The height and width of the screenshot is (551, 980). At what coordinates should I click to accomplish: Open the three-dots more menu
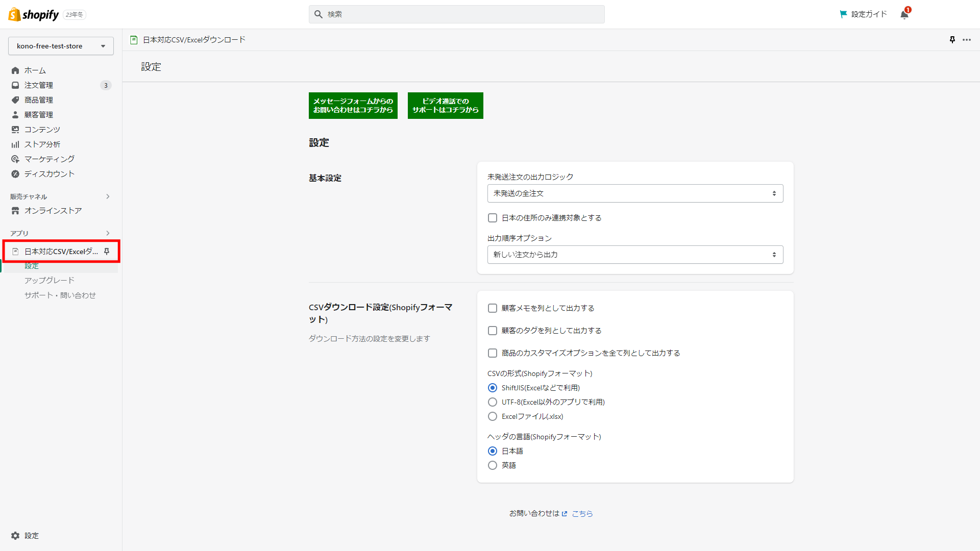pyautogui.click(x=967, y=40)
